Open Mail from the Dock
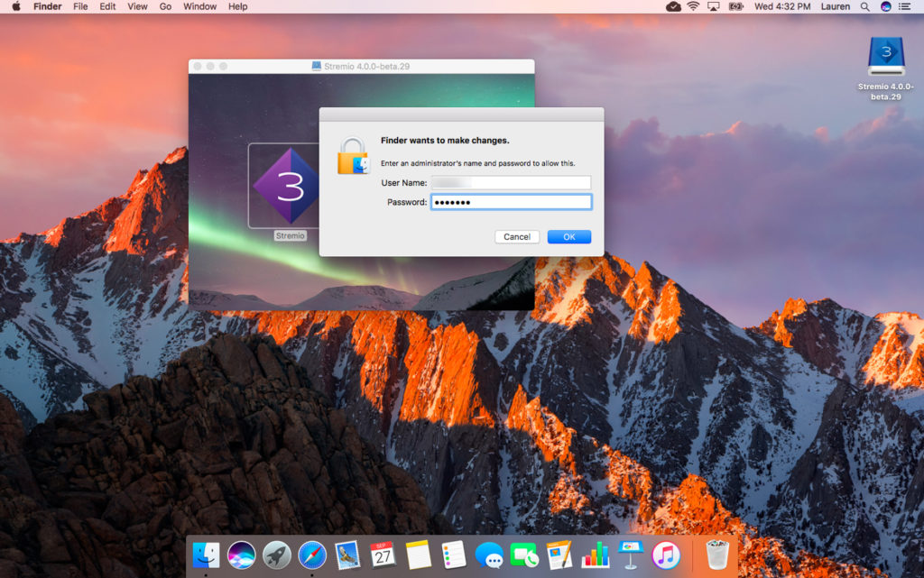The image size is (924, 578). pos(346,555)
